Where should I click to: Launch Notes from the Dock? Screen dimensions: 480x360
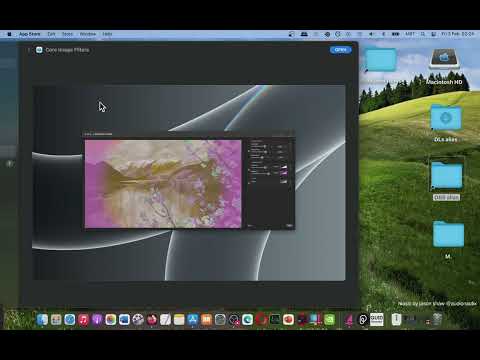pyautogui.click(x=179, y=320)
